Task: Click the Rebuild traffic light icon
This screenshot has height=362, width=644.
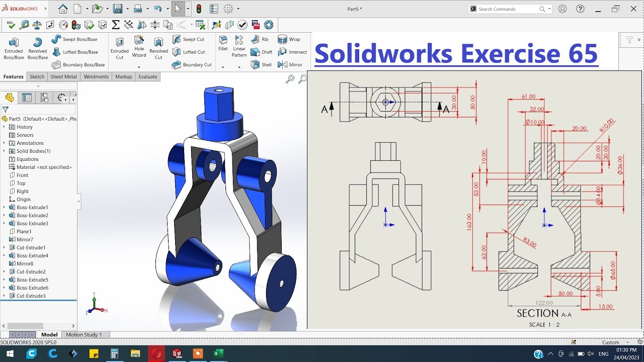Action: pos(199,9)
